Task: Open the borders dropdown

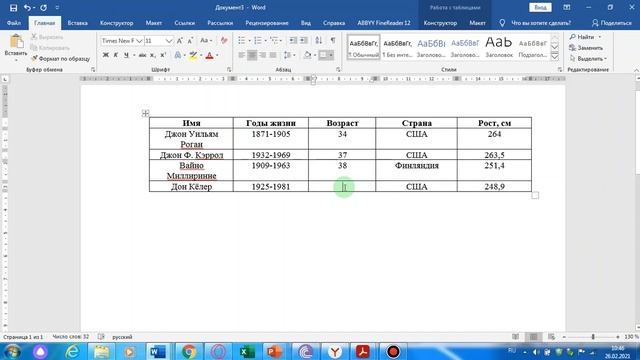Action: click(x=331, y=55)
